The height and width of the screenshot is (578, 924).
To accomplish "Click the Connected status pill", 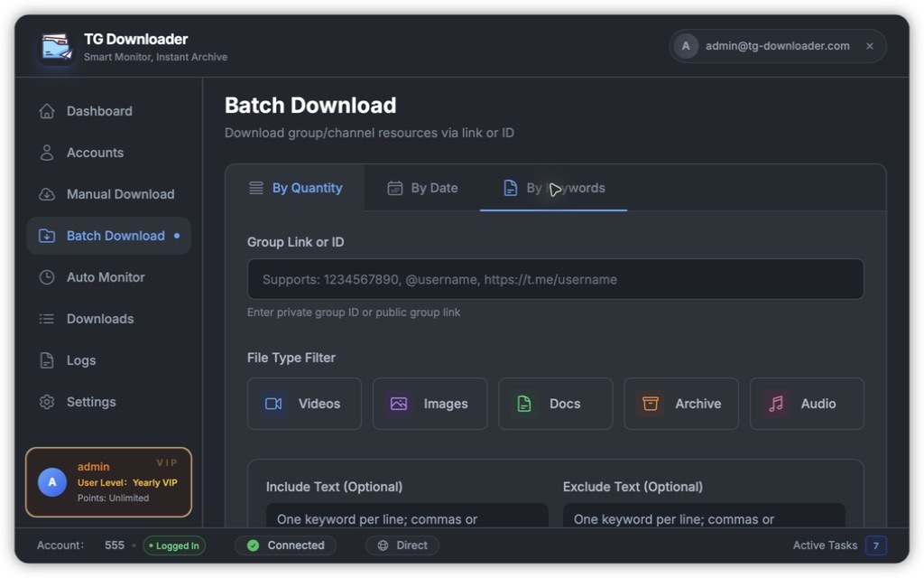I will [286, 545].
